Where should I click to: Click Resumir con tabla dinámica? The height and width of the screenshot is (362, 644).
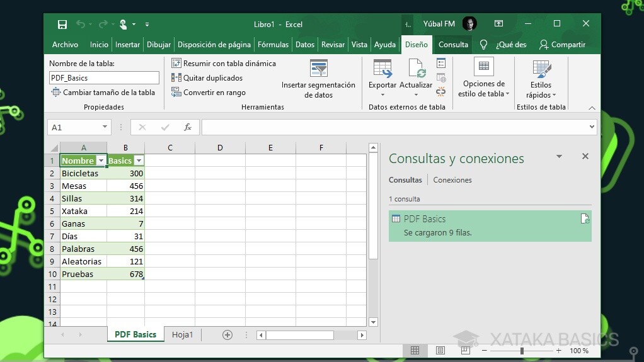coord(224,63)
